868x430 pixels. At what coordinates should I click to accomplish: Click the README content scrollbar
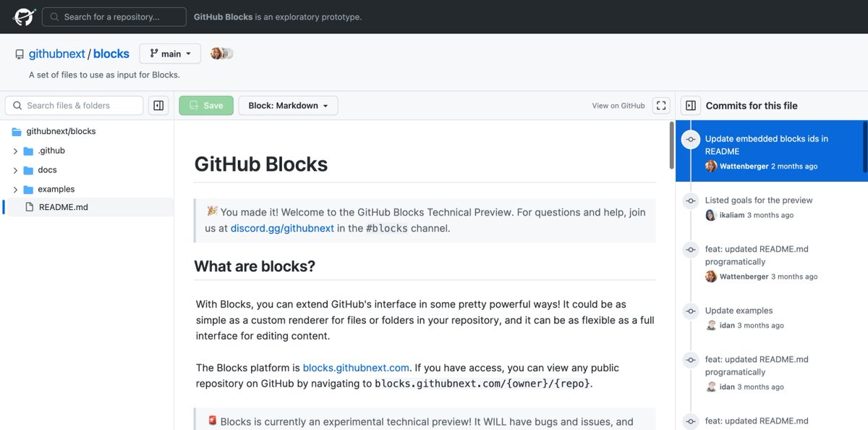click(672, 145)
